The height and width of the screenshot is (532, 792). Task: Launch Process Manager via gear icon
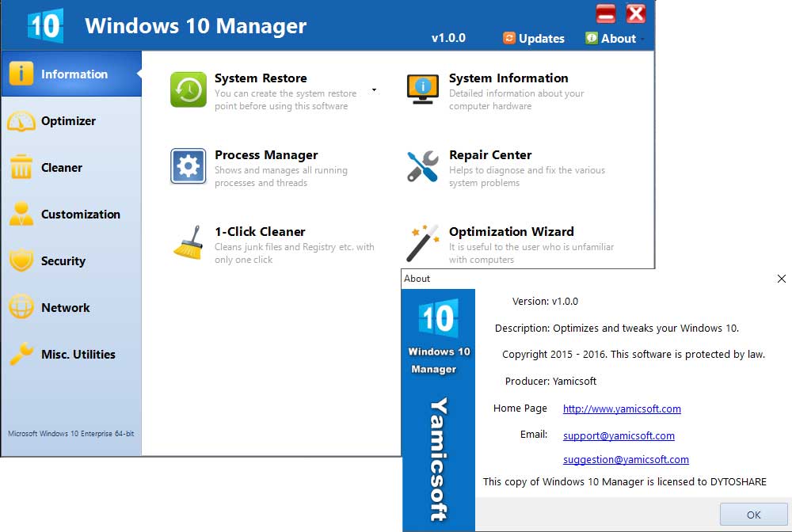coord(188,166)
